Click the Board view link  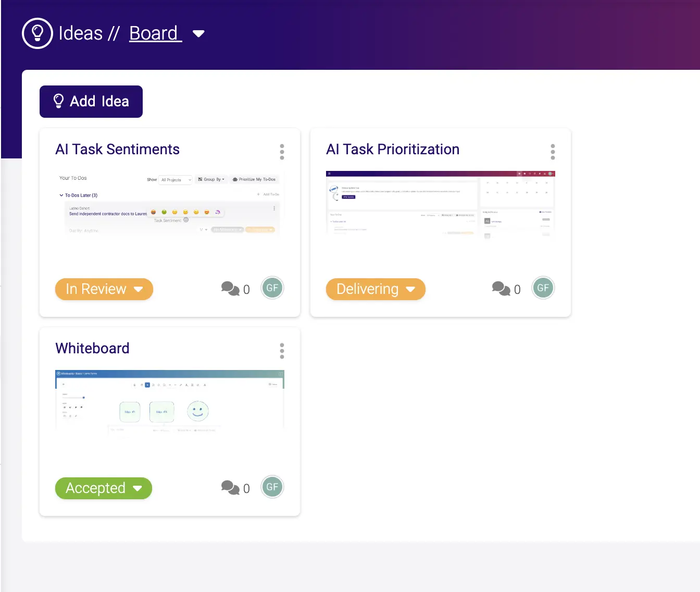155,33
